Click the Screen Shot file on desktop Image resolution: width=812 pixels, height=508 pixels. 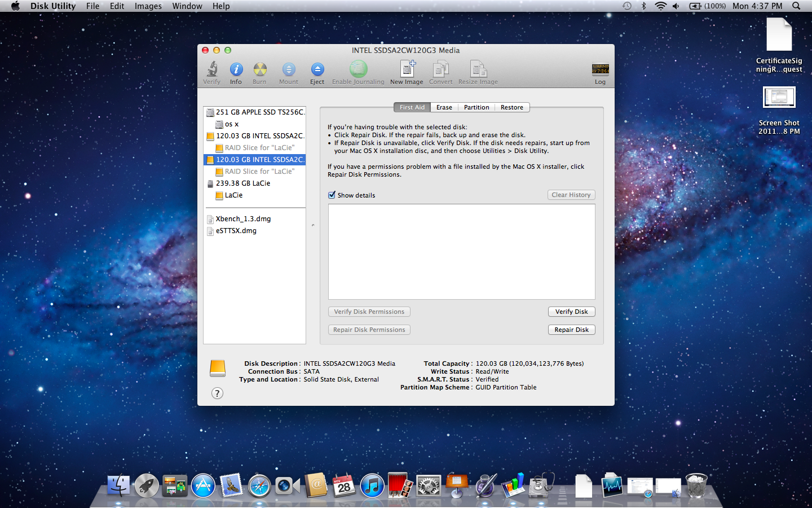click(779, 111)
